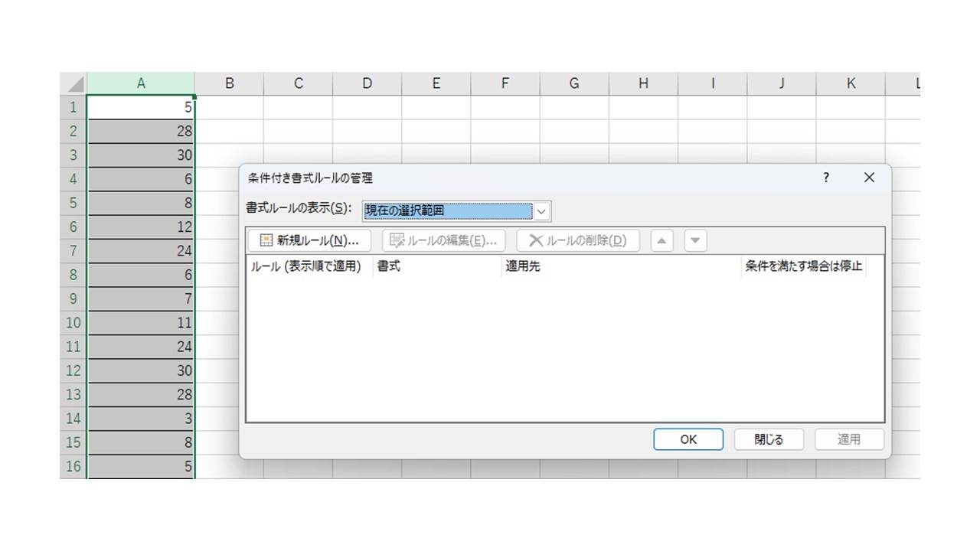This screenshot has width=980, height=551.
Task: Close the rules manager dialog with X
Action: [869, 178]
